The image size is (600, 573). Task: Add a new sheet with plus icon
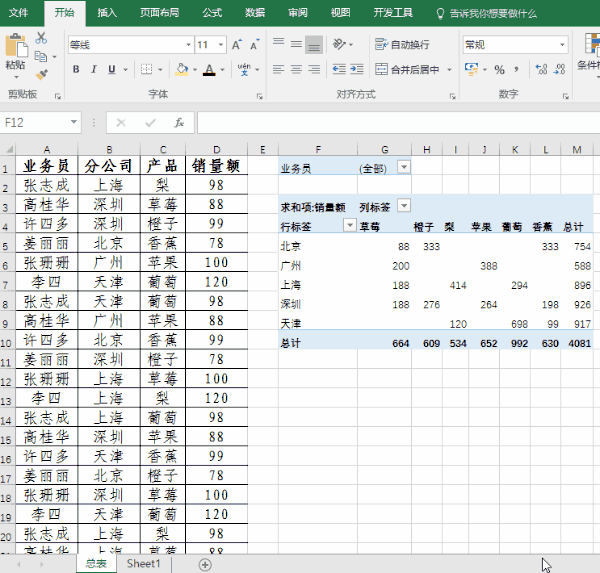click(205, 564)
